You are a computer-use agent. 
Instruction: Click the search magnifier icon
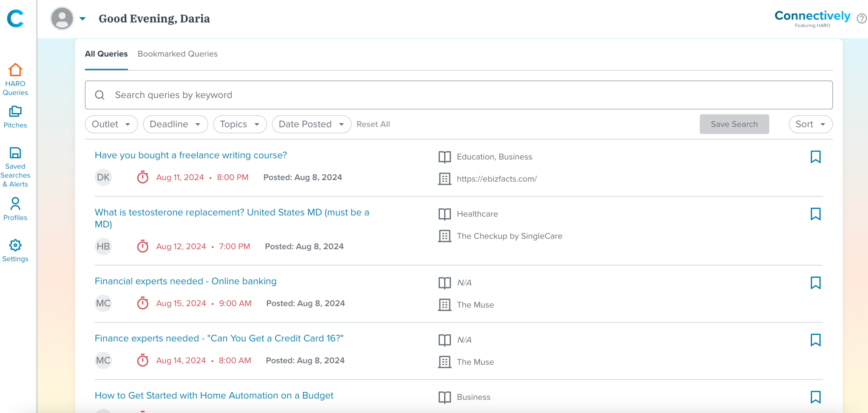[100, 94]
